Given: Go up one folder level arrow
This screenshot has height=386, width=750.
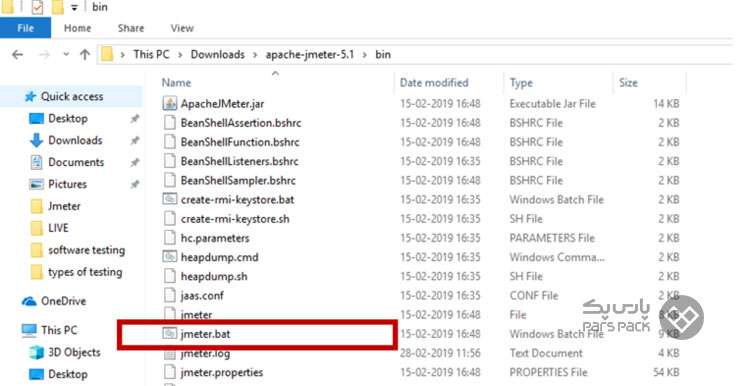Looking at the screenshot, I should point(85,55).
